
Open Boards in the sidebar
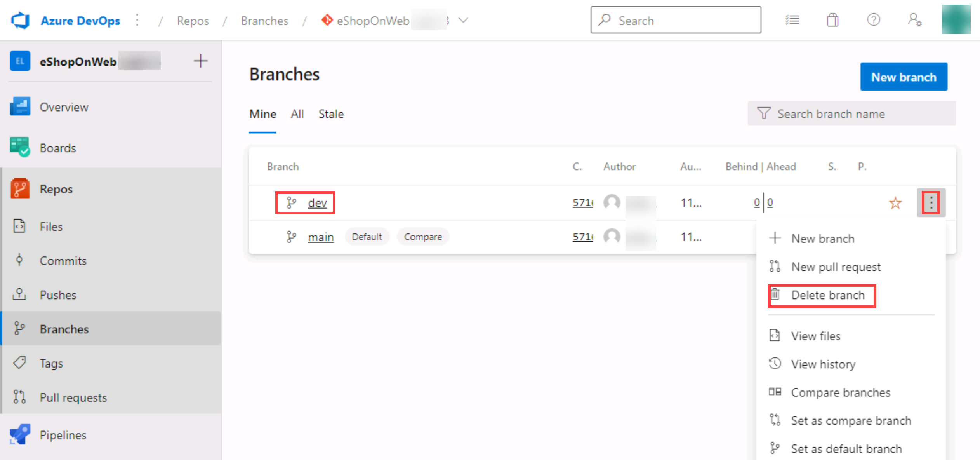tap(111, 148)
